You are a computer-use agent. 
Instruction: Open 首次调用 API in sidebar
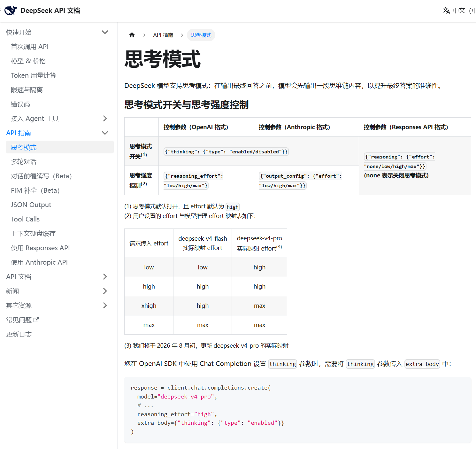tap(30, 47)
